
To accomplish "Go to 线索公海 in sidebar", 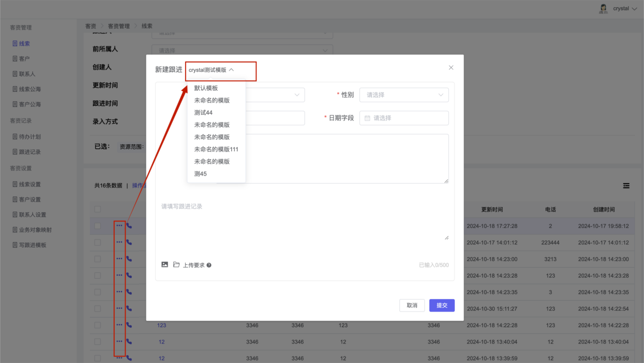I will coord(30,89).
